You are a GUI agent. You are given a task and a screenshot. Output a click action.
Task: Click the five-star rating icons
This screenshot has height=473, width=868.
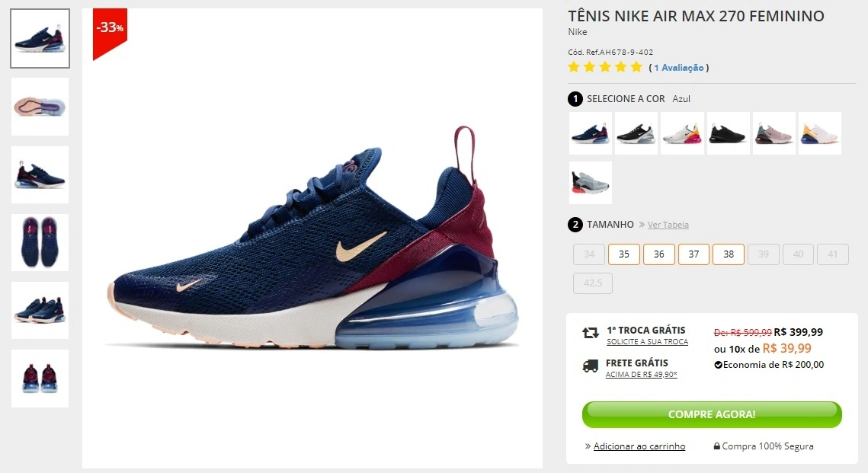pos(605,68)
